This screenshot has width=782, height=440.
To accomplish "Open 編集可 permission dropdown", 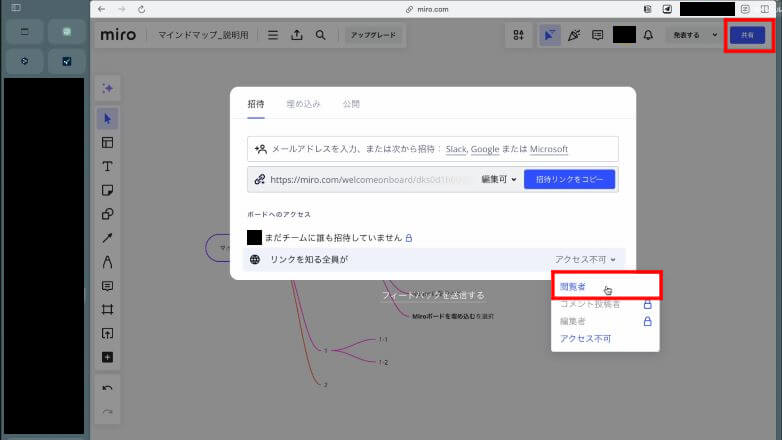I will 499,179.
